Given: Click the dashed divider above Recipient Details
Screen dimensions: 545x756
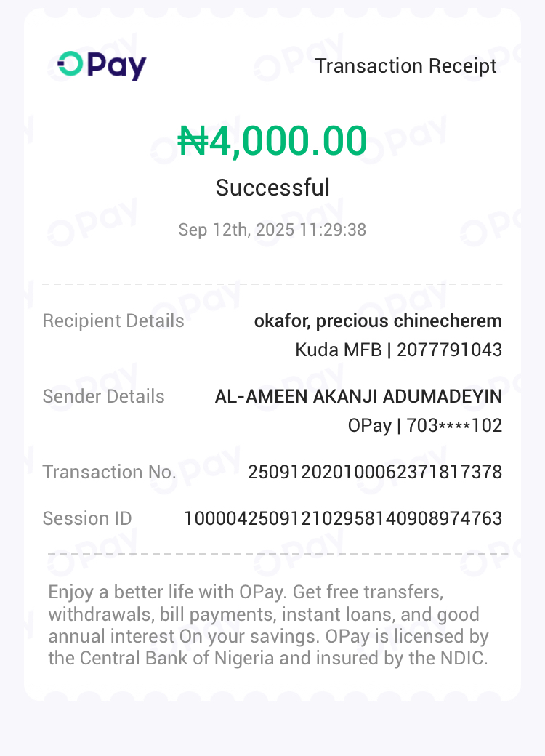Looking at the screenshot, I should 272,284.
